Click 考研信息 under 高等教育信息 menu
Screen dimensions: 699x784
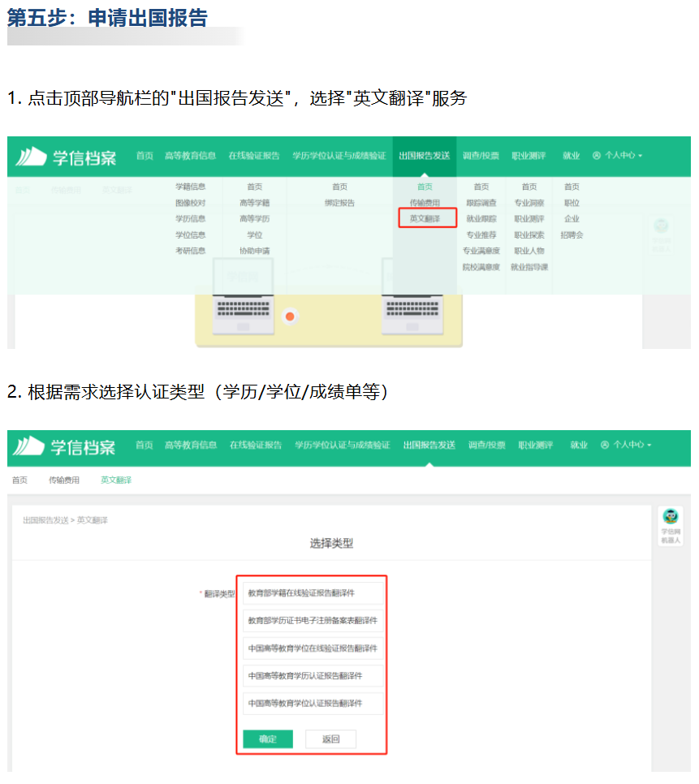(190, 251)
